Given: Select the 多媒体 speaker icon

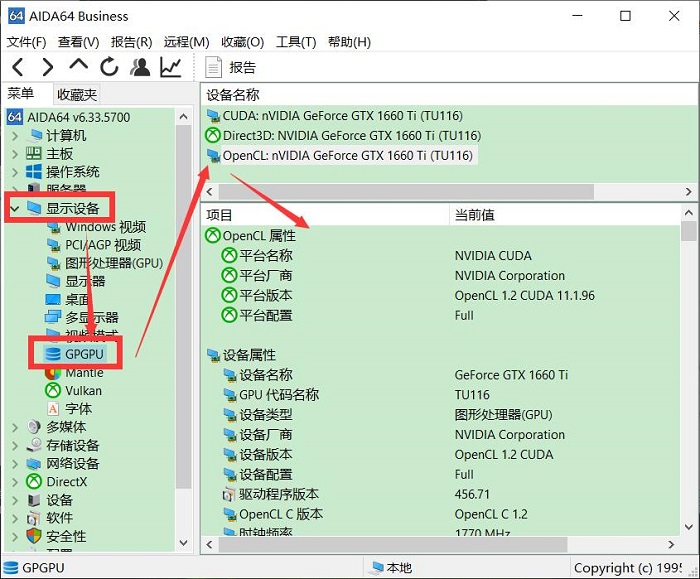Looking at the screenshot, I should [x=34, y=427].
